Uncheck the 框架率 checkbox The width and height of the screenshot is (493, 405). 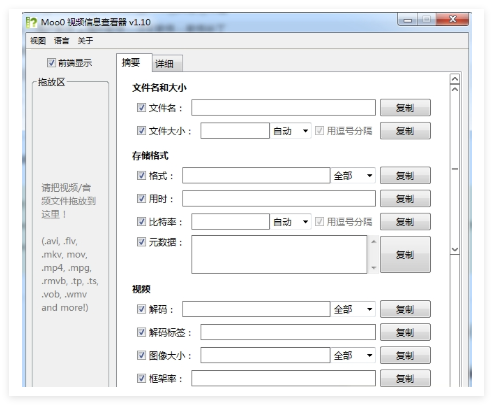click(141, 378)
